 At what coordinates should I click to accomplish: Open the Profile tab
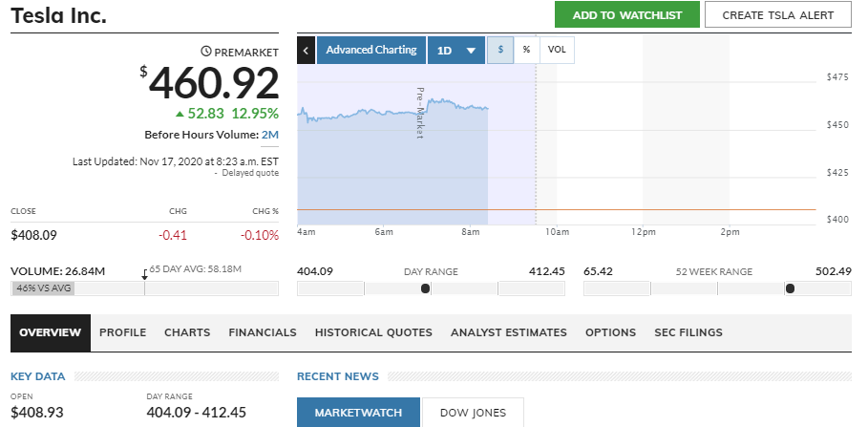click(x=122, y=332)
